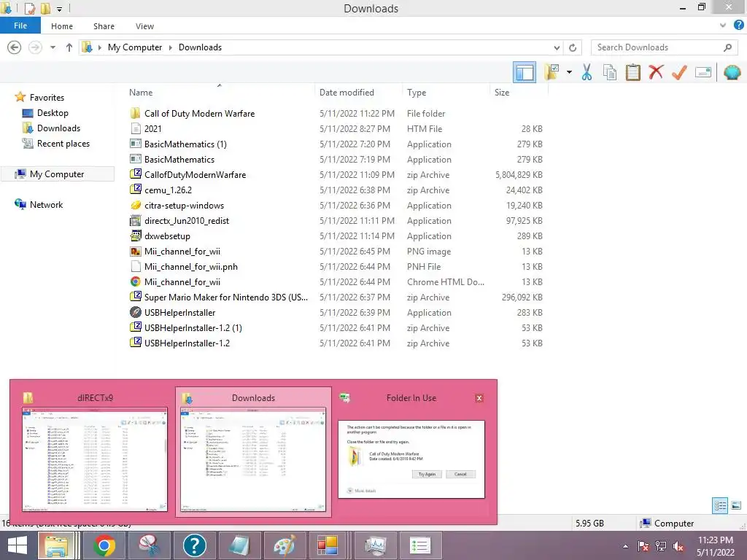747x560 pixels.
Task: Open the recent locations dropdown
Action: click(53, 47)
